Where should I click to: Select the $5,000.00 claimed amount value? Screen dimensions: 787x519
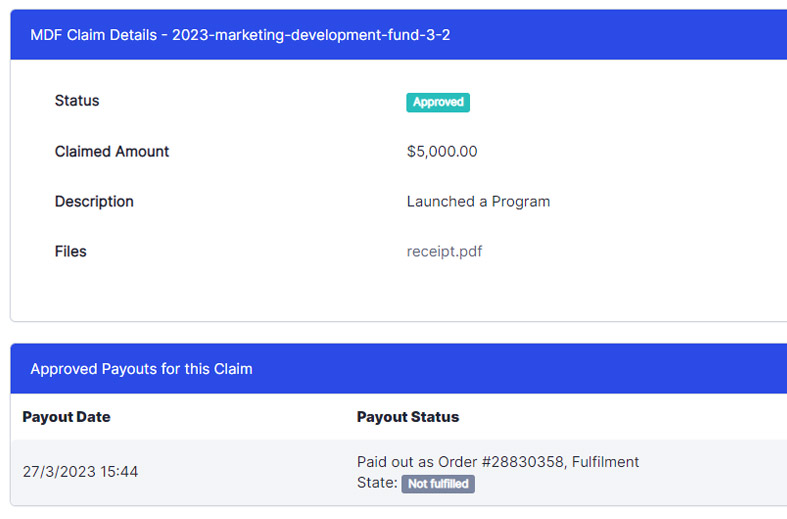(x=441, y=152)
